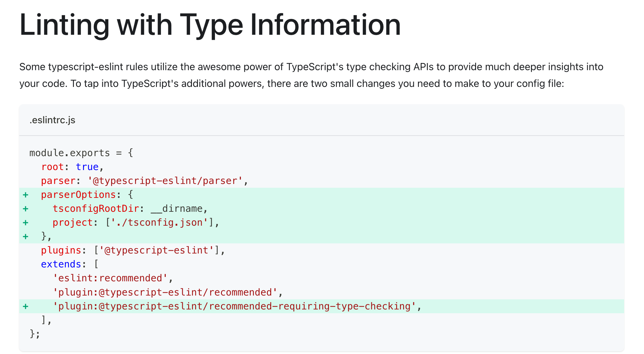
Task: Click the plus marker beside tsconfigRootDir line
Action: tap(26, 209)
